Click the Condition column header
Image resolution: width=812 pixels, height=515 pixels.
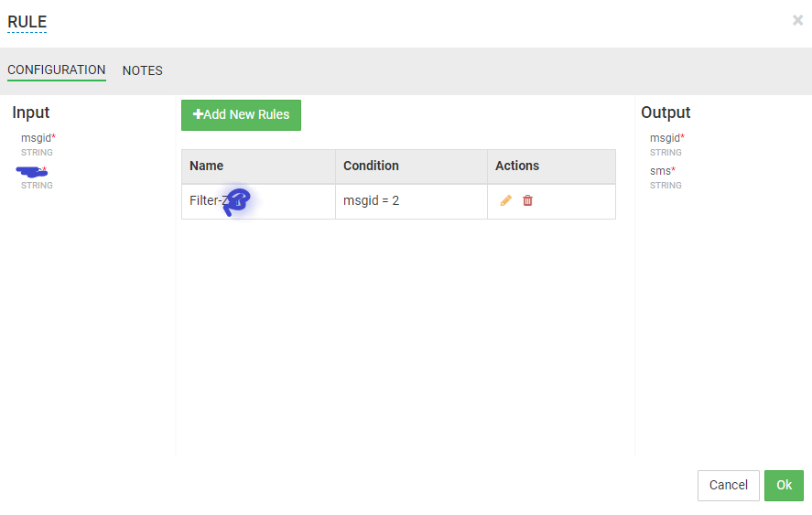click(x=371, y=166)
